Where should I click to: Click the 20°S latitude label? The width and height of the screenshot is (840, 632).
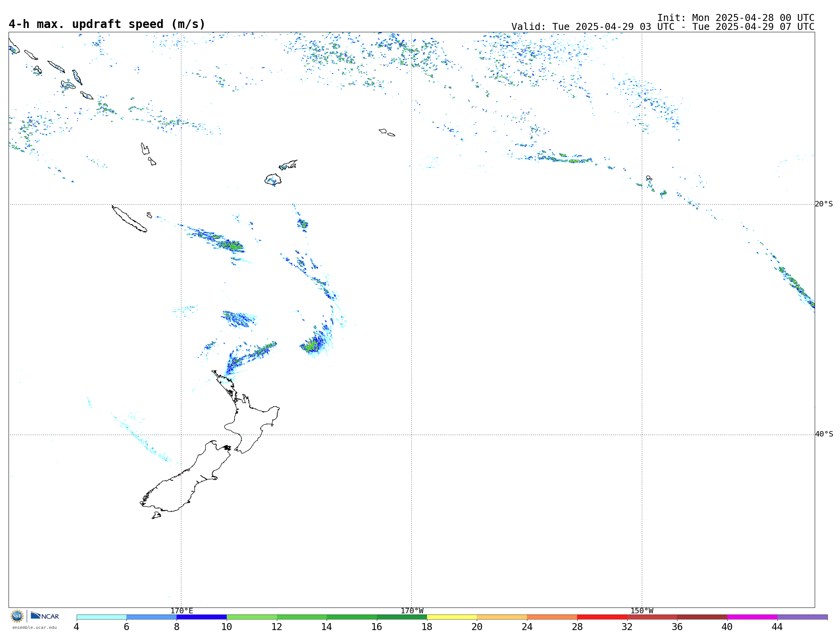click(x=824, y=204)
